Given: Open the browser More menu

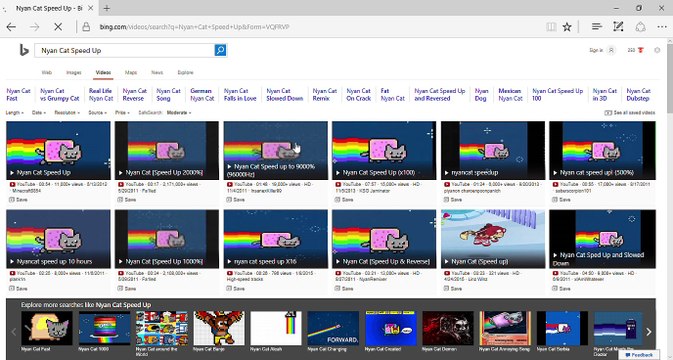Looking at the screenshot, I should (x=662, y=27).
